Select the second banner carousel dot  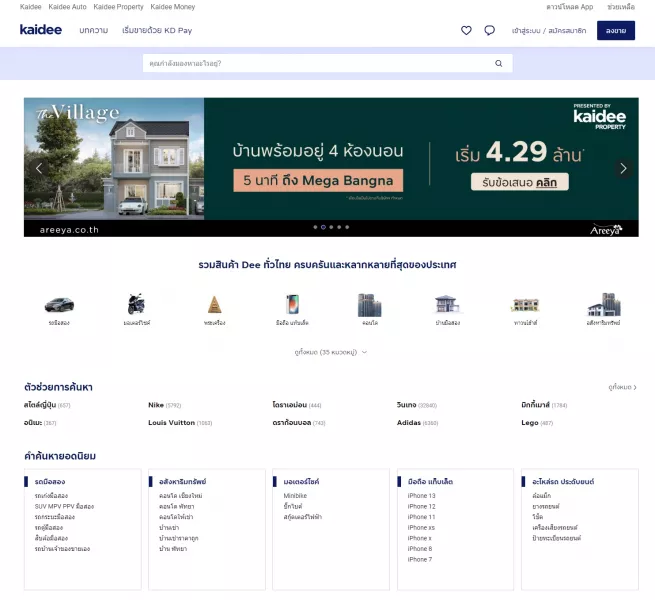coord(323,227)
